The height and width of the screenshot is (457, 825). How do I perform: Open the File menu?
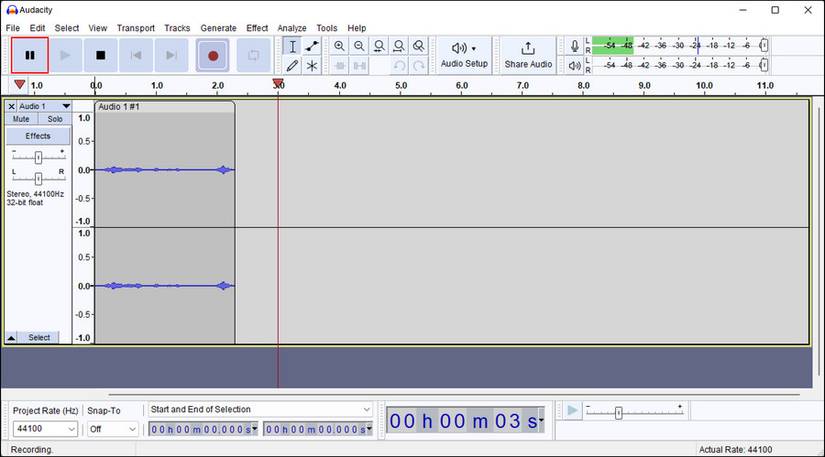point(13,28)
